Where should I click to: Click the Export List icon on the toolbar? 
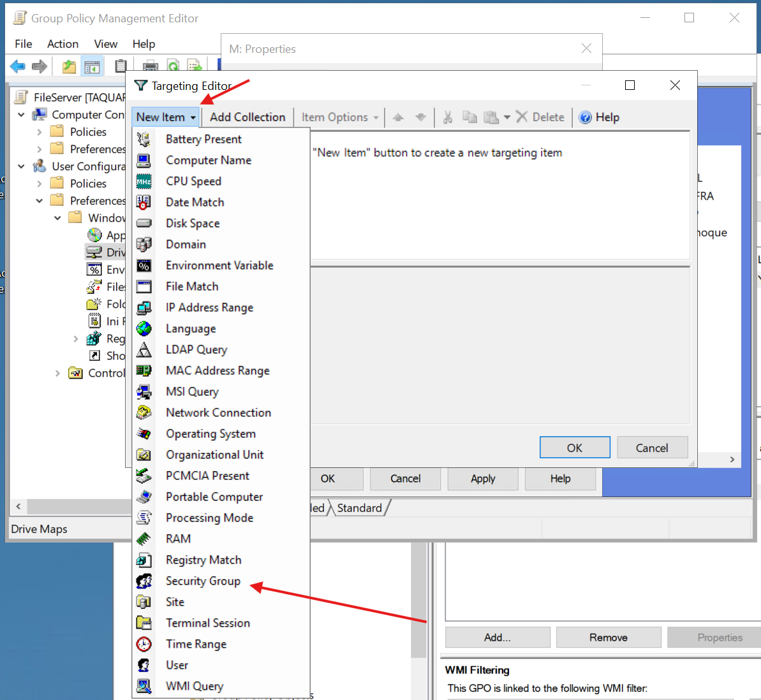click(x=195, y=66)
